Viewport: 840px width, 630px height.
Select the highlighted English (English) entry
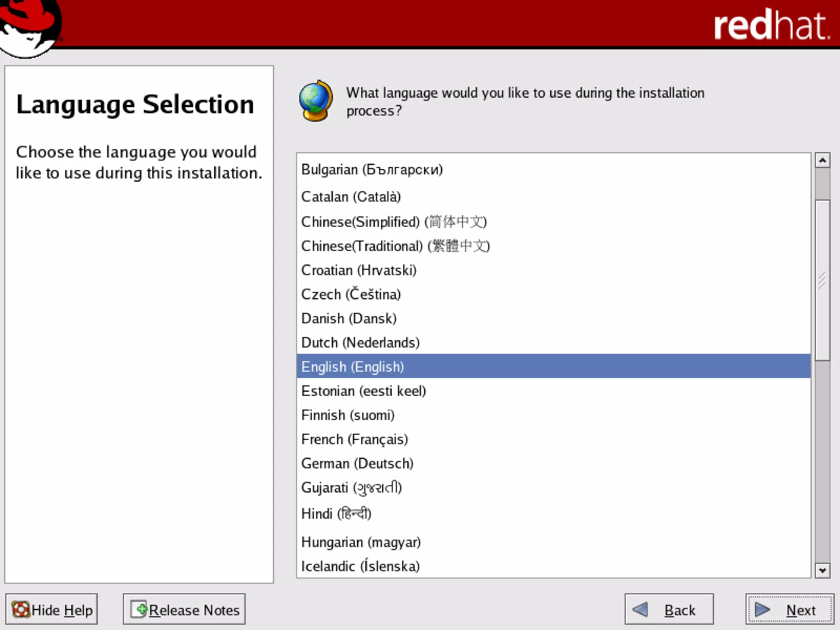pos(353,367)
